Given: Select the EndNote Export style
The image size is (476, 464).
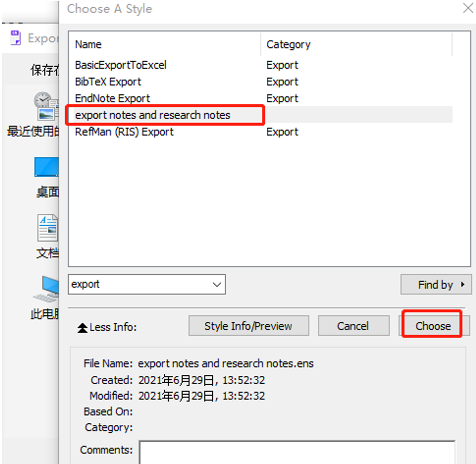Looking at the screenshot, I should pos(112,98).
